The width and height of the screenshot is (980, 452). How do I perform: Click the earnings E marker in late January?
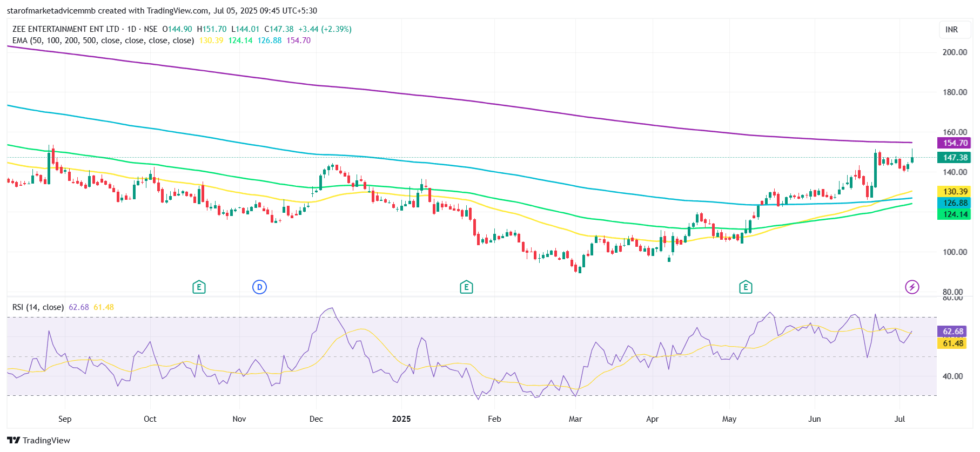pos(466,287)
